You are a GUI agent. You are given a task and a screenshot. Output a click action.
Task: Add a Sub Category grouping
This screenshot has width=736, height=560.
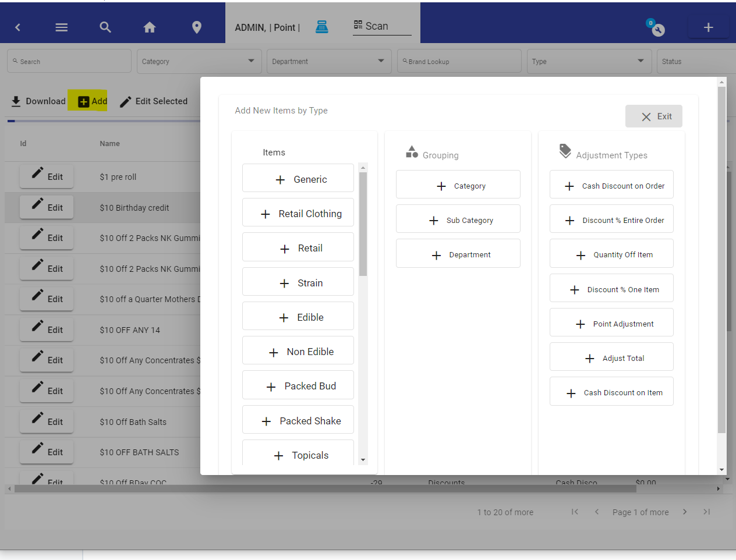pos(458,220)
